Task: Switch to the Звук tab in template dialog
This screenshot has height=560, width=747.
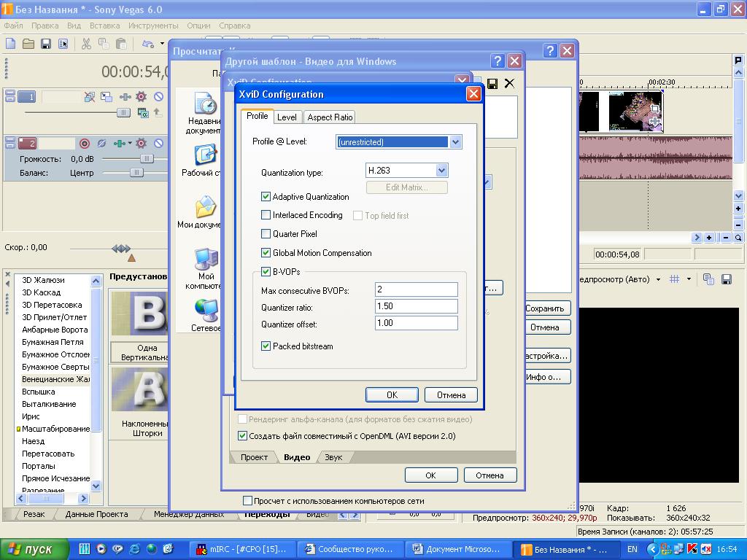Action: coord(333,457)
